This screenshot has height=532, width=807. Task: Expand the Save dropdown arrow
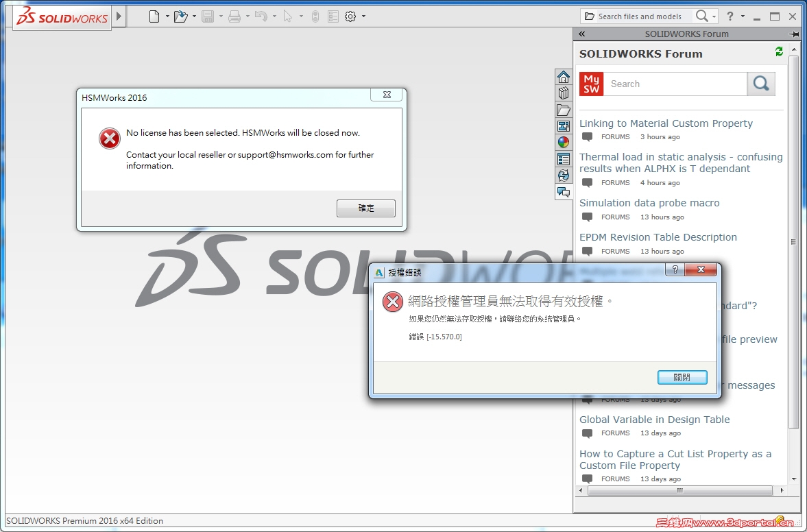pyautogui.click(x=221, y=16)
